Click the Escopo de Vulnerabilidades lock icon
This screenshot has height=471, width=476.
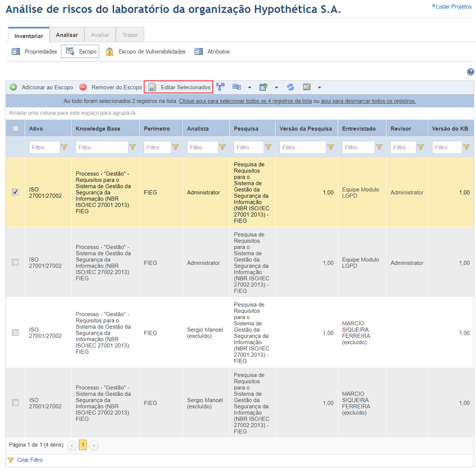(x=109, y=52)
